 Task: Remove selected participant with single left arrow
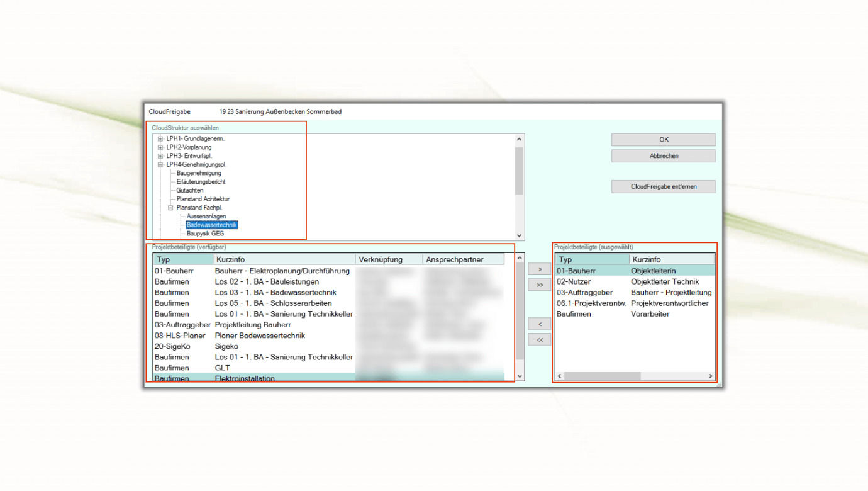tap(540, 324)
